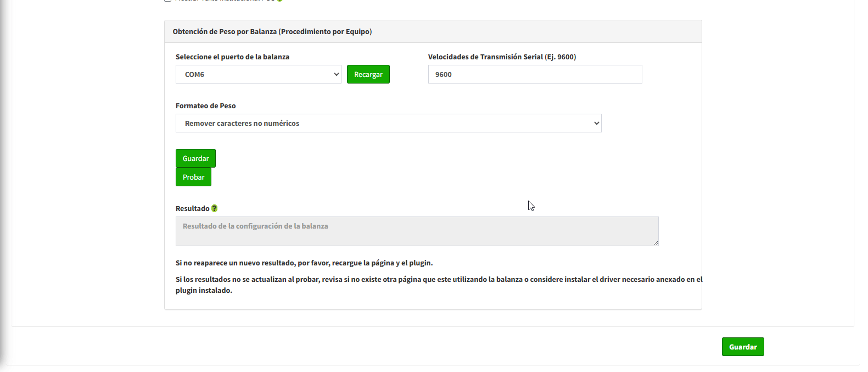
Task: Click the Guardar button at the page bottom right
Action: (x=743, y=347)
